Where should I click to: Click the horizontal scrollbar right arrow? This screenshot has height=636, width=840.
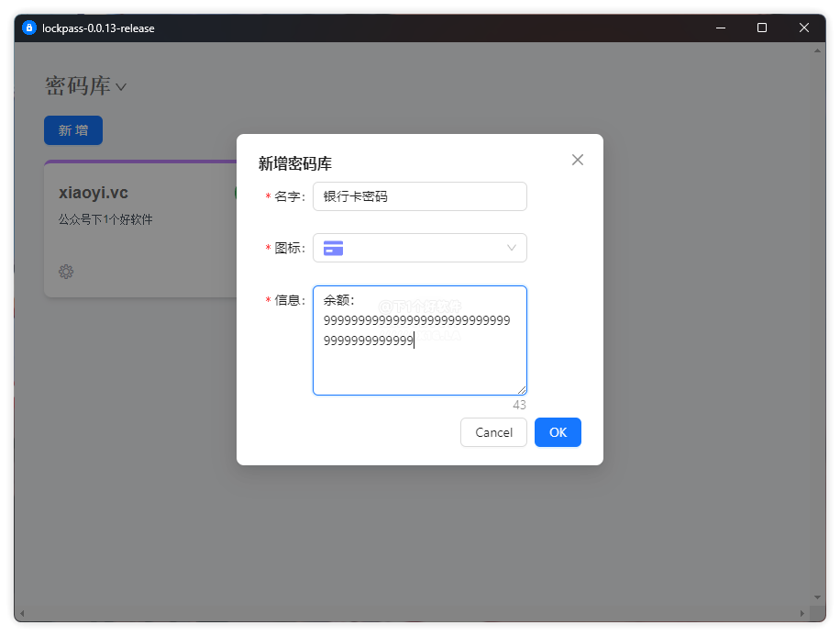click(801, 613)
